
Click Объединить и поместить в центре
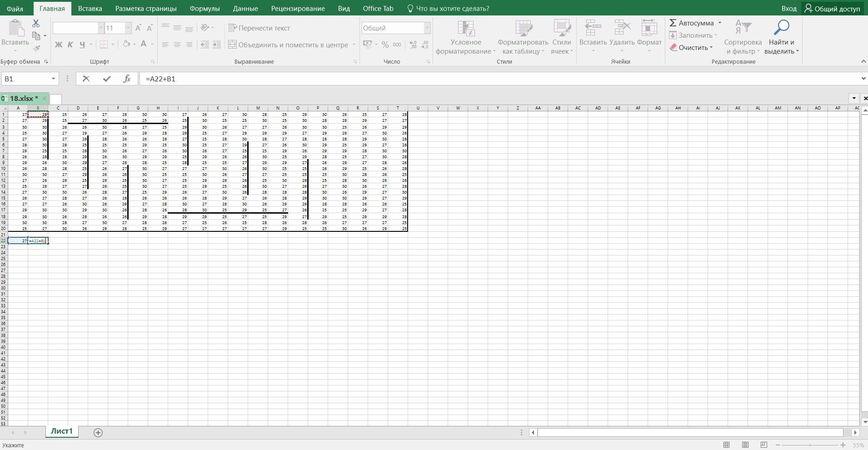[289, 45]
